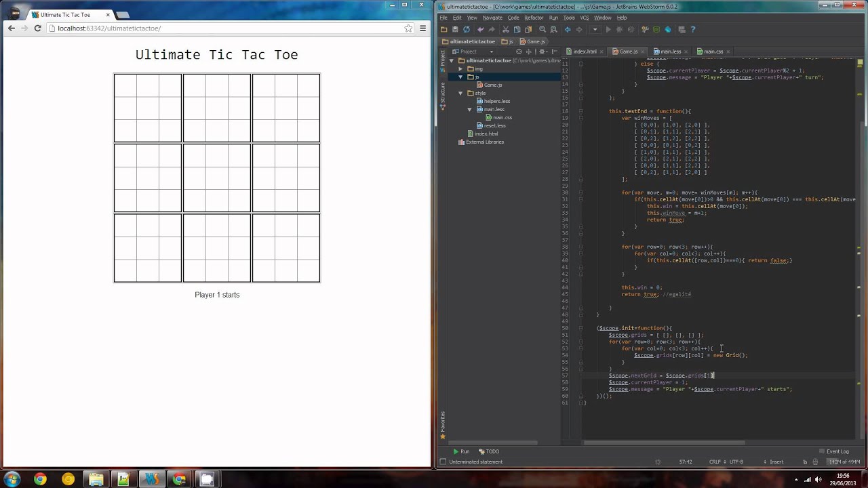Click volume icon in system tray
This screenshot has width=868, height=488.
818,479
